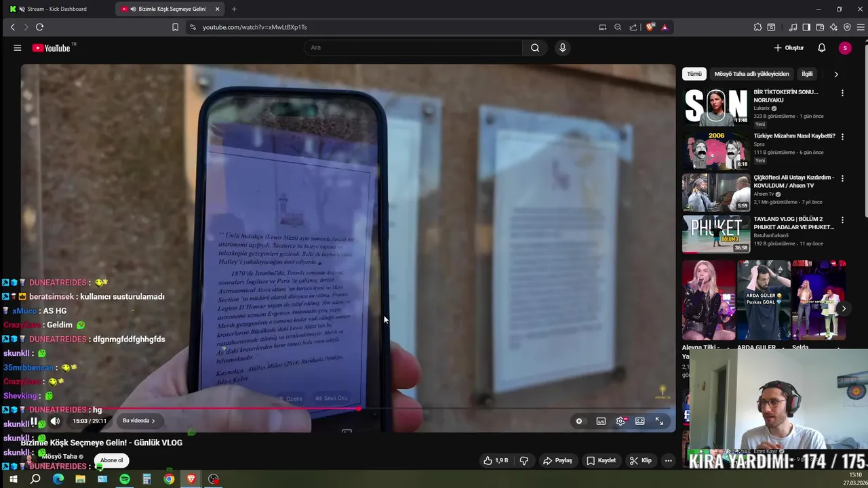Click the Klip clip button
The width and height of the screenshot is (868, 488).
(x=640, y=460)
